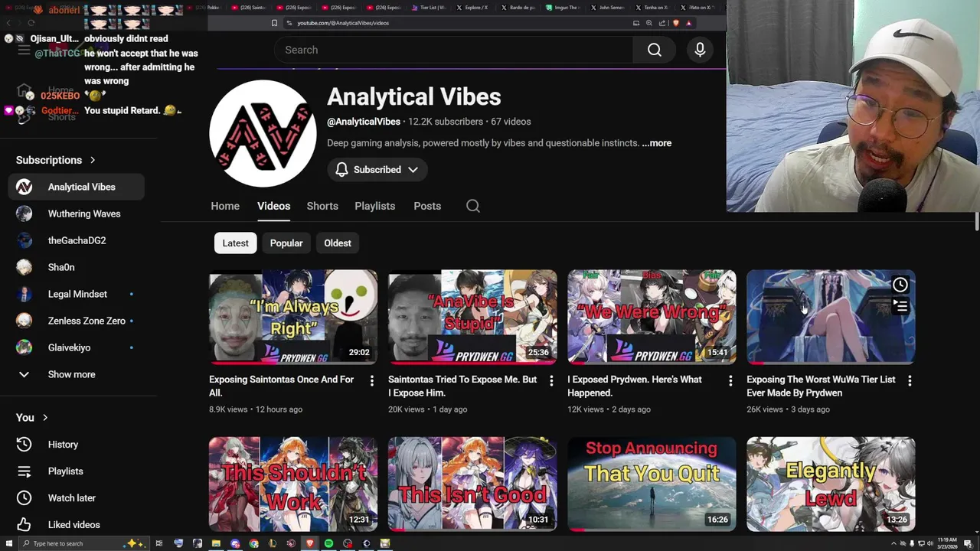Open Spotify from the taskbar

click(x=328, y=543)
